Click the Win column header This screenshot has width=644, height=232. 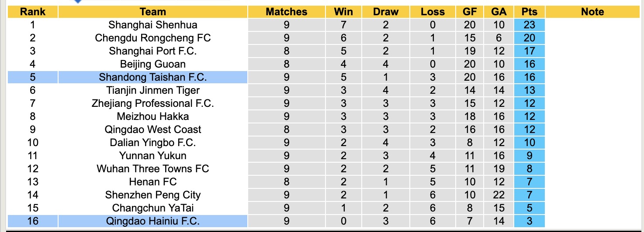343,12
